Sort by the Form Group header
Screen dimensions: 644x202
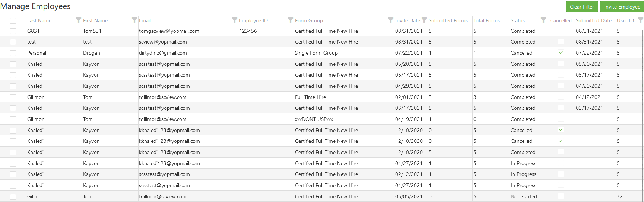coord(309,20)
